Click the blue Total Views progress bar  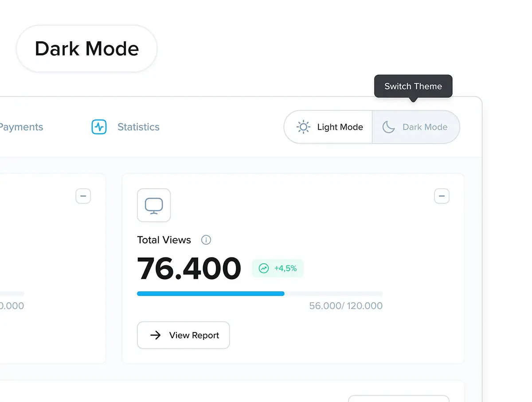[x=211, y=293]
